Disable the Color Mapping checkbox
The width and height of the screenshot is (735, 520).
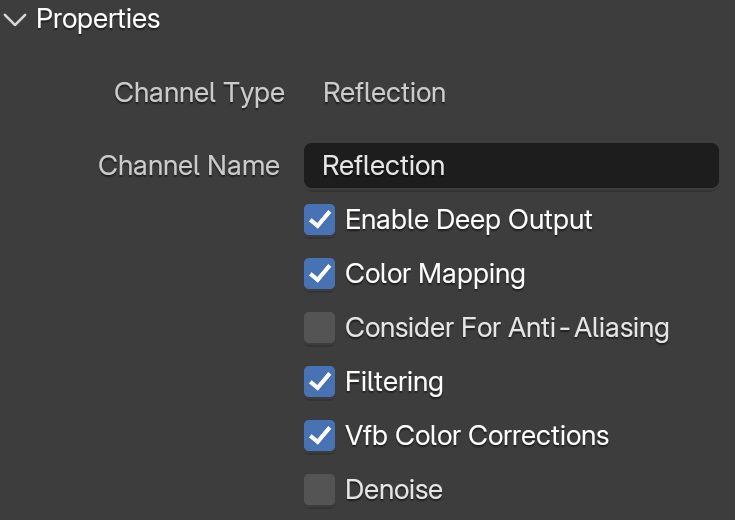319,273
